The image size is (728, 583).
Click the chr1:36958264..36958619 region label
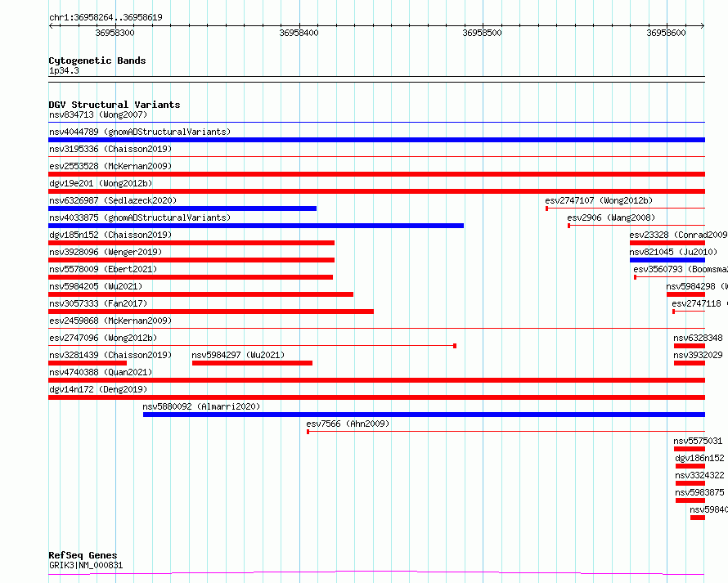click(x=106, y=17)
